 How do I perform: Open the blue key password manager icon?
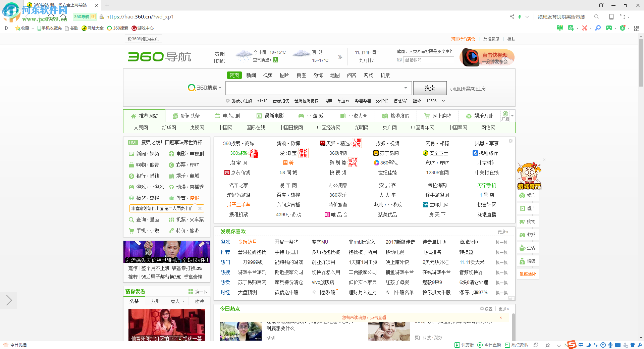point(598,28)
